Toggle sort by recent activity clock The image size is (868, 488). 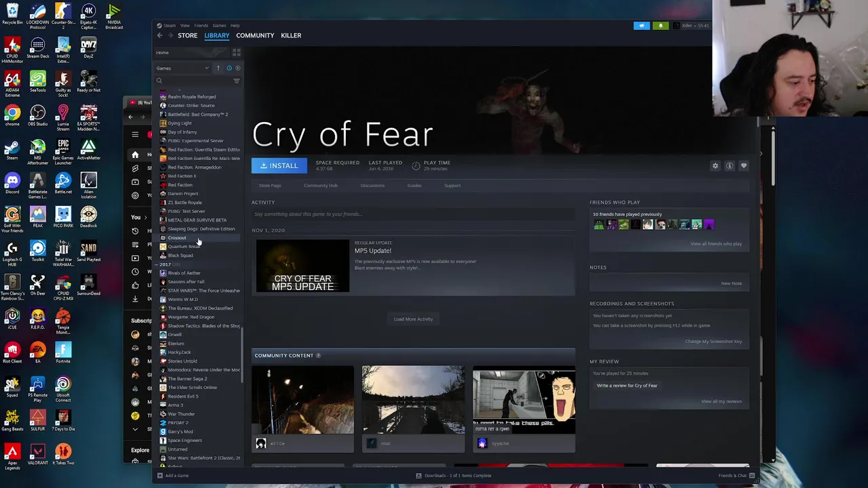[229, 68]
